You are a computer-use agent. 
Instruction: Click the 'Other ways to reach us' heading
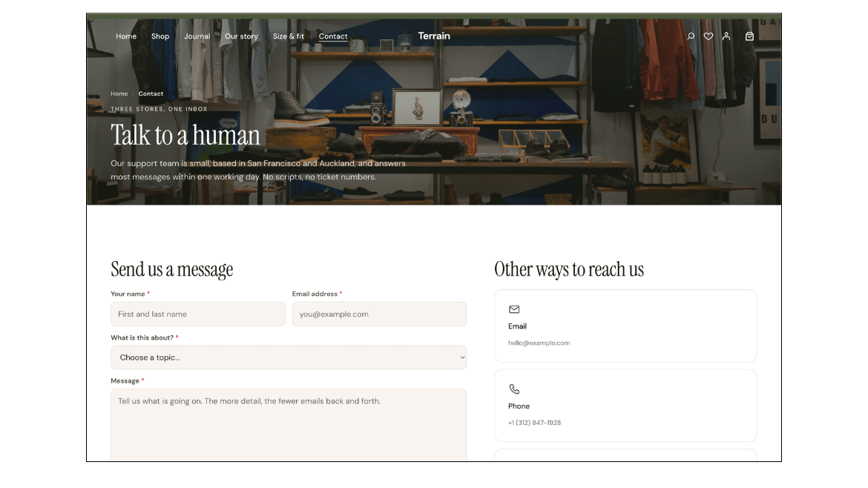point(569,269)
